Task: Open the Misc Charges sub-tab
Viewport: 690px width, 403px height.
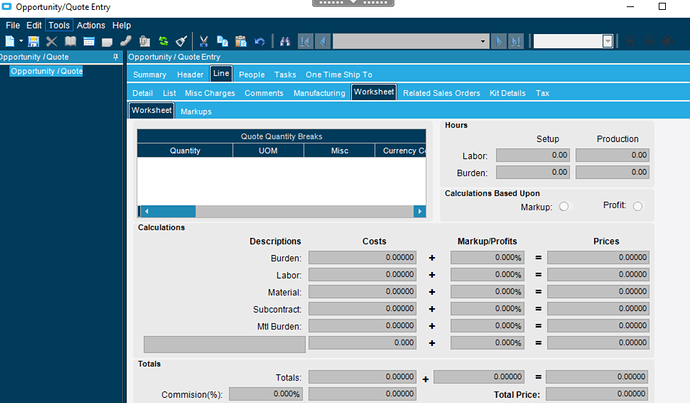Action: [210, 93]
